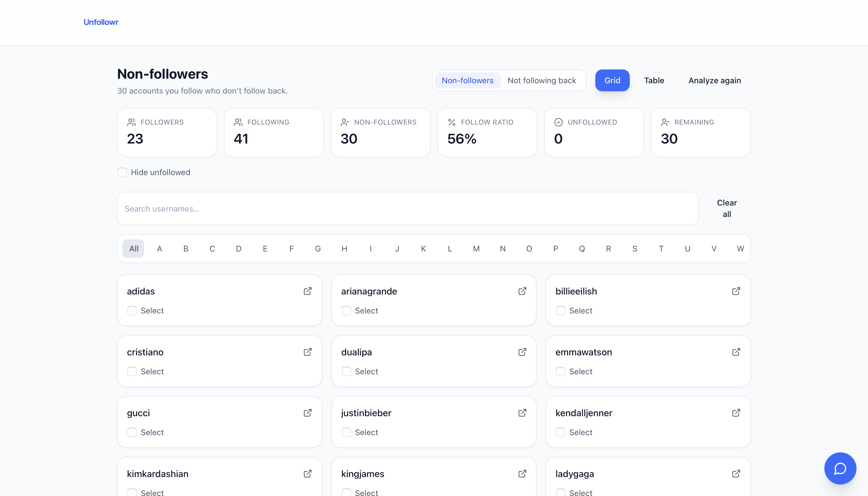
Task: Click the Unfollowed checkmark circle icon
Action: tap(558, 122)
